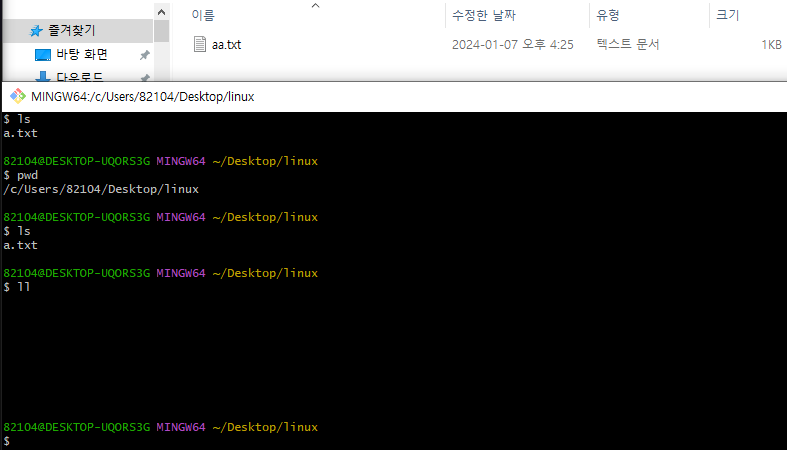Click the navigation pane scroll up arrow
The height and width of the screenshot is (450, 787).
click(161, 12)
